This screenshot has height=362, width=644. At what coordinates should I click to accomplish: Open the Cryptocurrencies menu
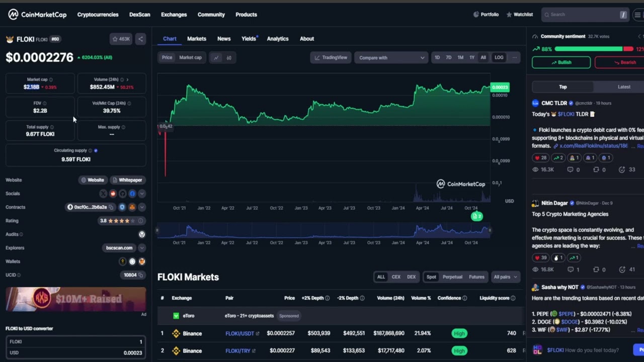point(98,15)
